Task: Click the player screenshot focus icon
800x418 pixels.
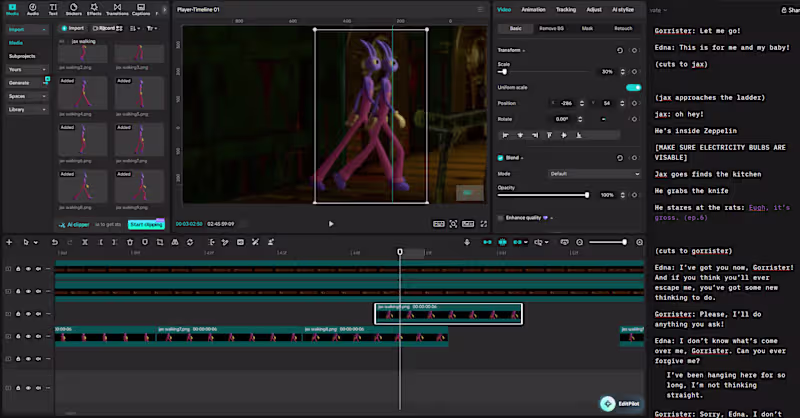Action: click(x=453, y=224)
